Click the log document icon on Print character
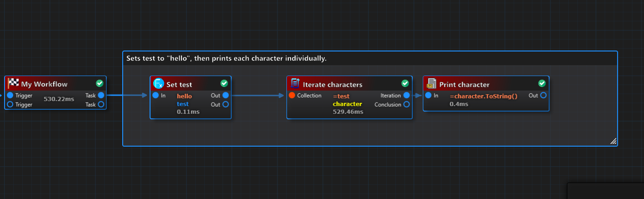This screenshot has height=199, width=644. [431, 84]
